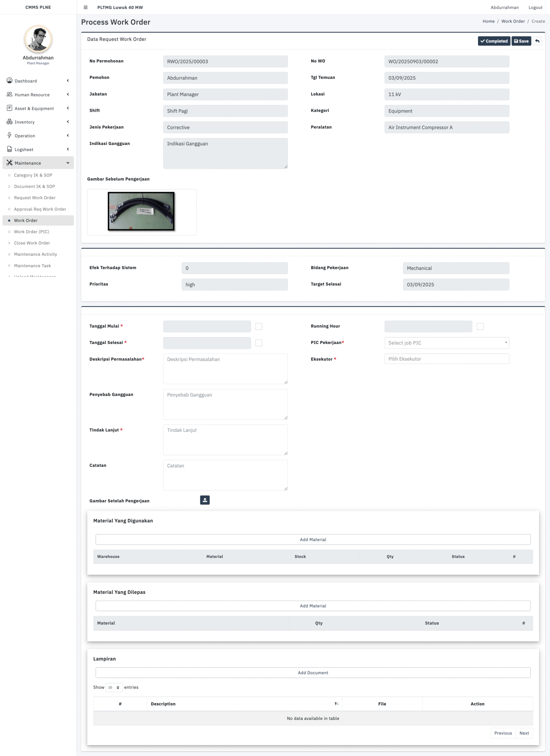This screenshot has height=756, width=550.
Task: Click the Completed button
Action: point(494,41)
